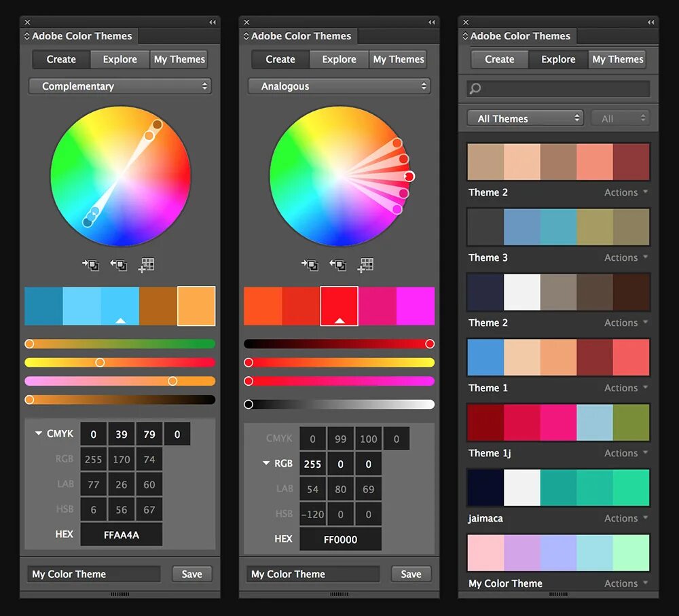Click theme name field in Complementary panel
Viewport: 679px width, 616px height.
click(94, 574)
